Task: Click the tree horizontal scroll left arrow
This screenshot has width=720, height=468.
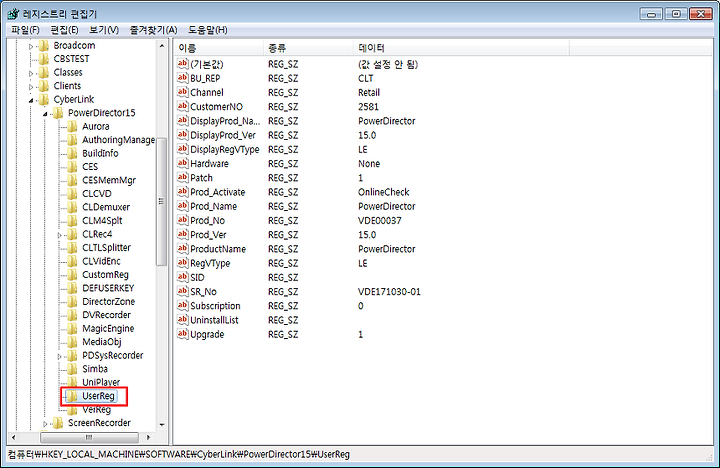Action: pyautogui.click(x=14, y=437)
